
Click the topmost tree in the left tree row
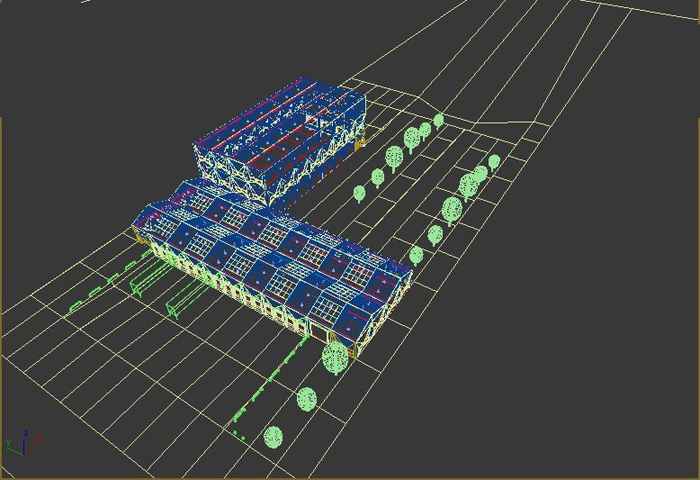pyautogui.click(x=438, y=121)
